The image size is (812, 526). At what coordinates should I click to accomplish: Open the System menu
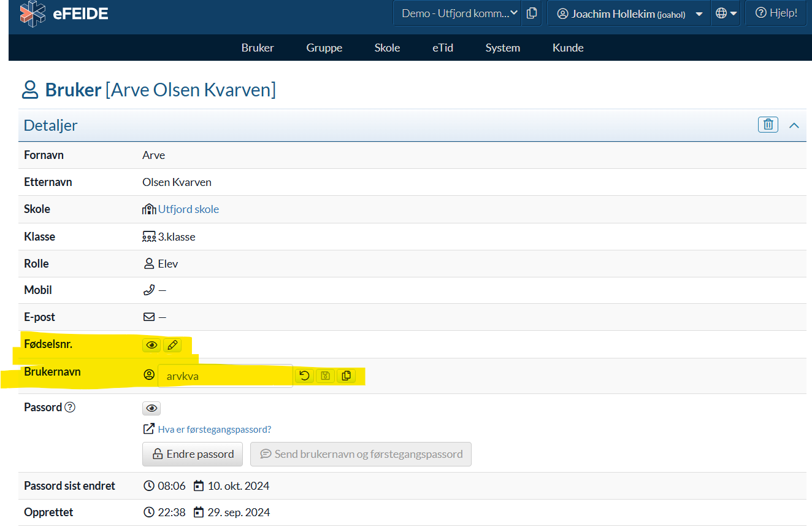coord(502,48)
